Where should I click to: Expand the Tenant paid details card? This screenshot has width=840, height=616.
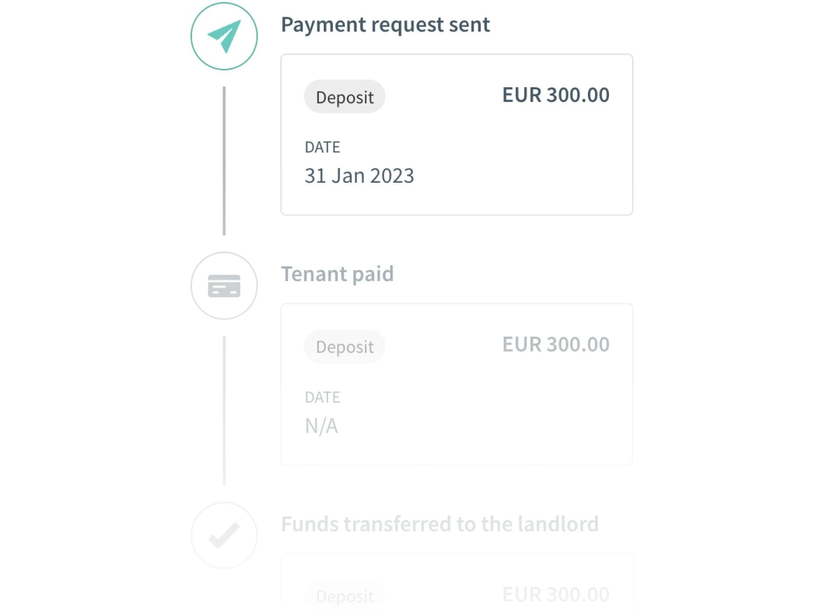tap(456, 384)
